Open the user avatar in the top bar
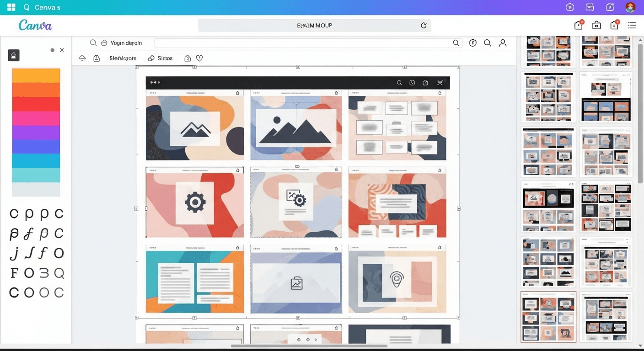 [630, 7]
